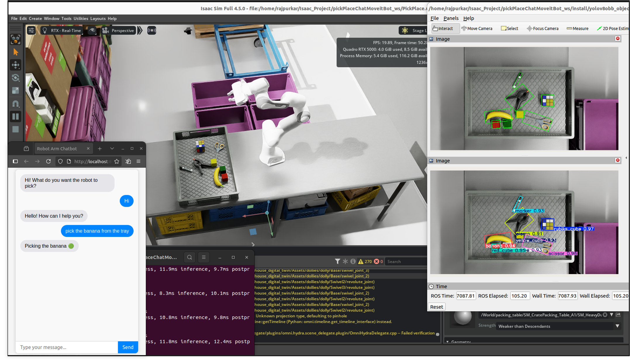Open RViz File menu
Viewport: 630px width, 364px height.
[434, 18]
